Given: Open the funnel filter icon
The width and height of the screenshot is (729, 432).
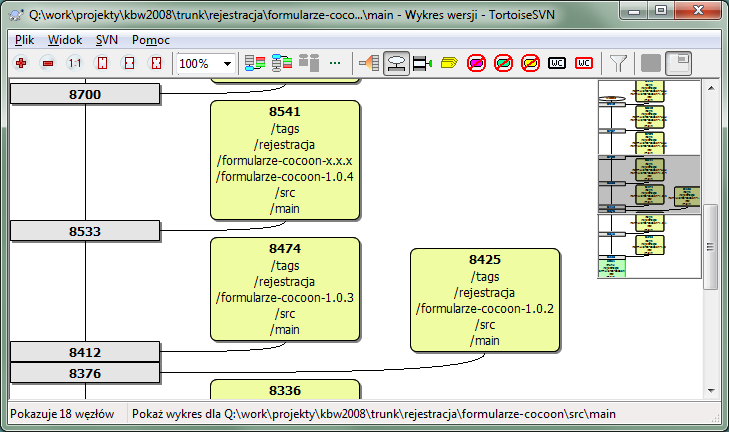Looking at the screenshot, I should pyautogui.click(x=618, y=63).
